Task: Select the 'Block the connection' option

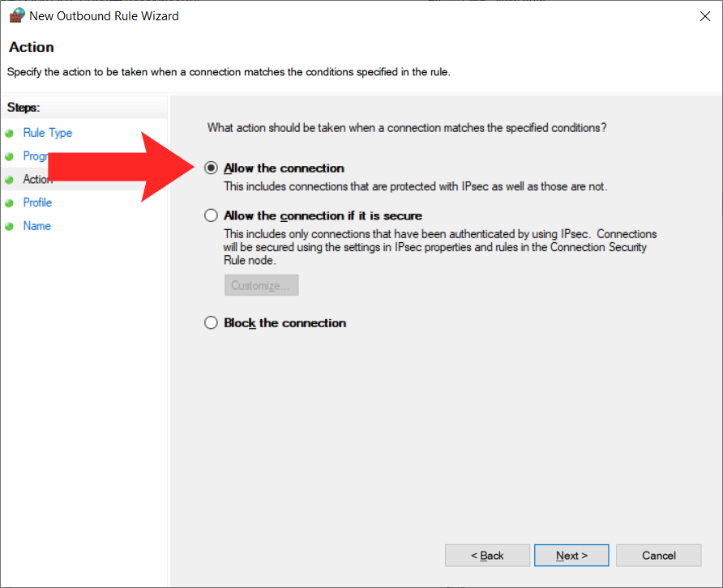Action: tap(212, 323)
